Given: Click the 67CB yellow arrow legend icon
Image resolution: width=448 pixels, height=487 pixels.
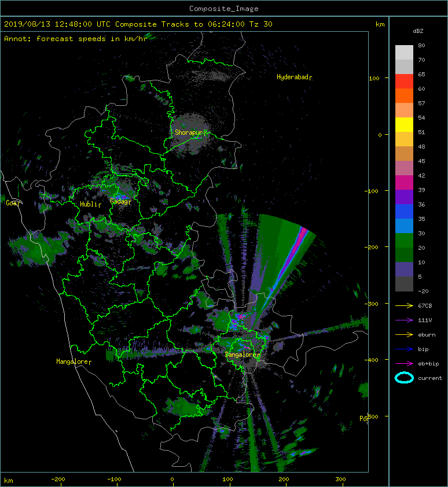Looking at the screenshot, I should 404,305.
